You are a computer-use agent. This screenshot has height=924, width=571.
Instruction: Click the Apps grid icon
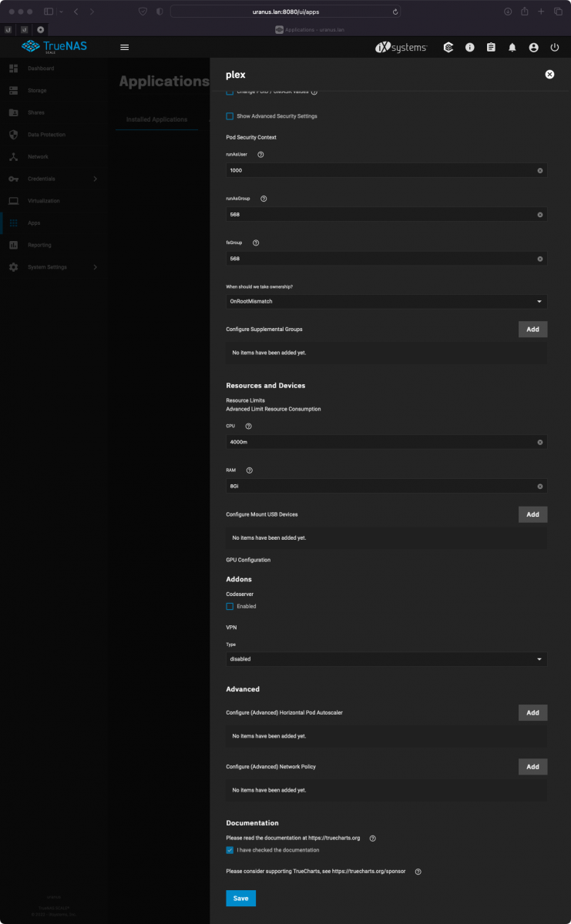point(13,223)
